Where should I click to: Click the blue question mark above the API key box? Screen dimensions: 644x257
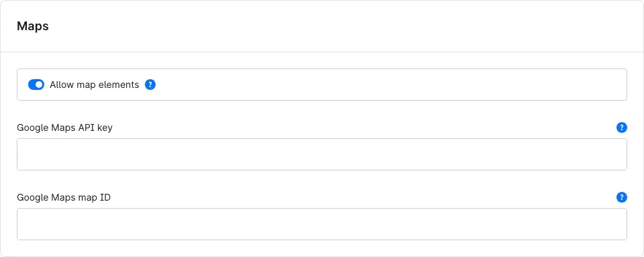[x=622, y=127]
